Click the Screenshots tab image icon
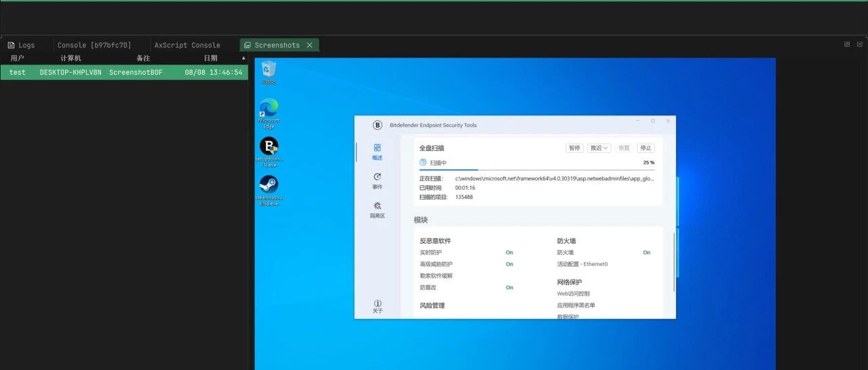 248,45
